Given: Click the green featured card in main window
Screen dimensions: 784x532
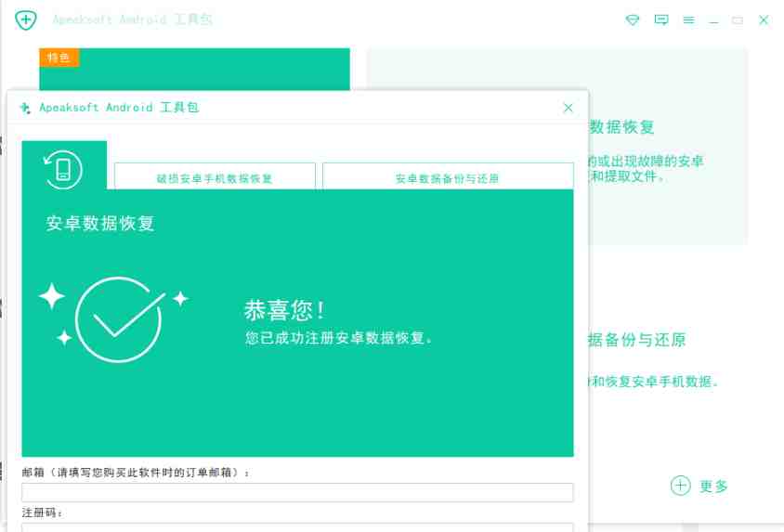Looking at the screenshot, I should click(x=194, y=69).
